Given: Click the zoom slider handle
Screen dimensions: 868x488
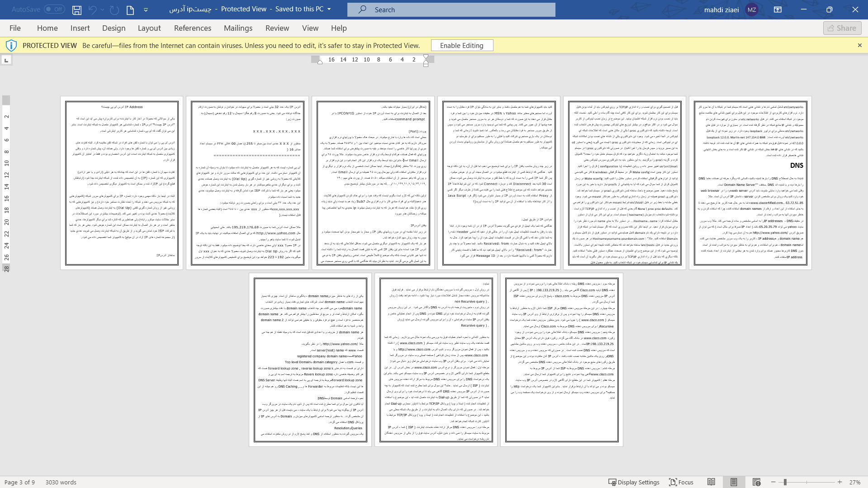Looking at the screenshot, I should 785,482.
